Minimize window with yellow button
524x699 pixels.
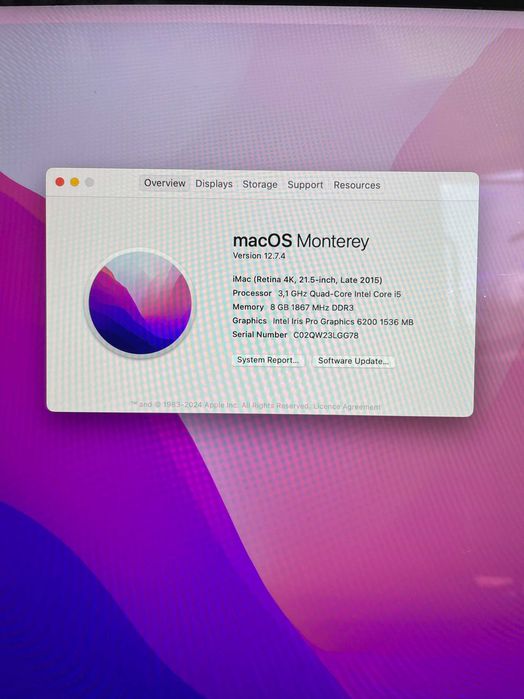tap(75, 182)
